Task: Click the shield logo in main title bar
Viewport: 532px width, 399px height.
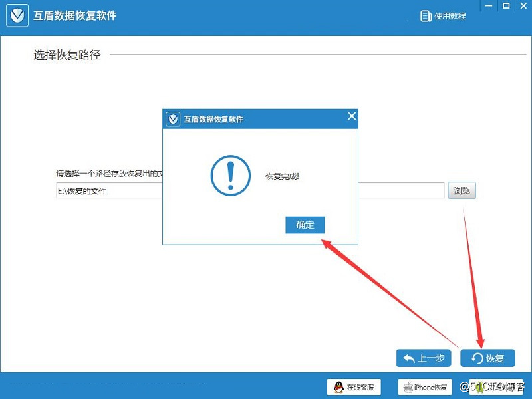Action: (x=17, y=15)
